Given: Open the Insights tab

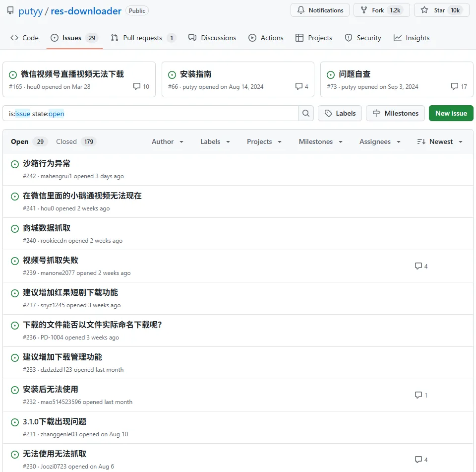Looking at the screenshot, I should (412, 38).
